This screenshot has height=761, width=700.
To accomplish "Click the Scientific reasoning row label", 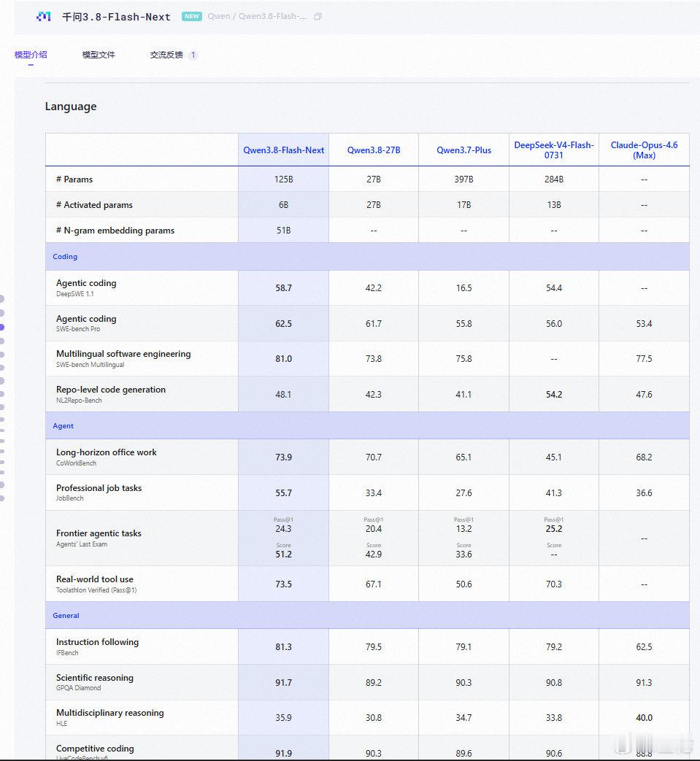I will [95, 678].
